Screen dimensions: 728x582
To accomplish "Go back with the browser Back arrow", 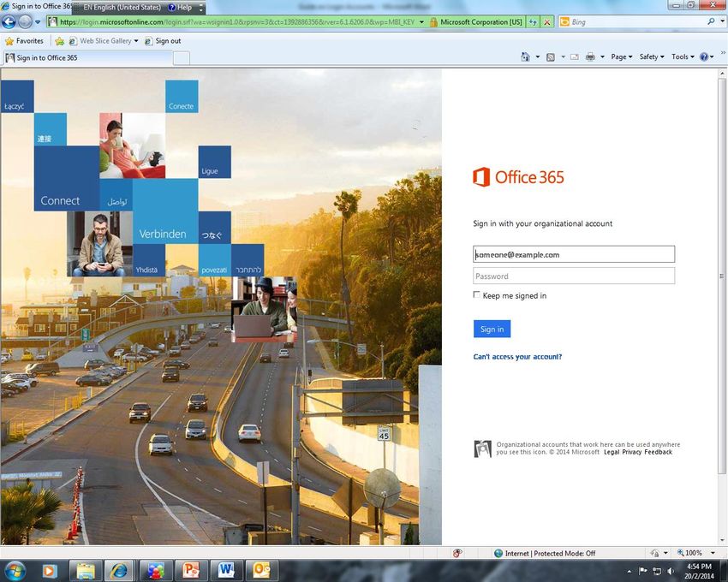I will tap(9, 21).
